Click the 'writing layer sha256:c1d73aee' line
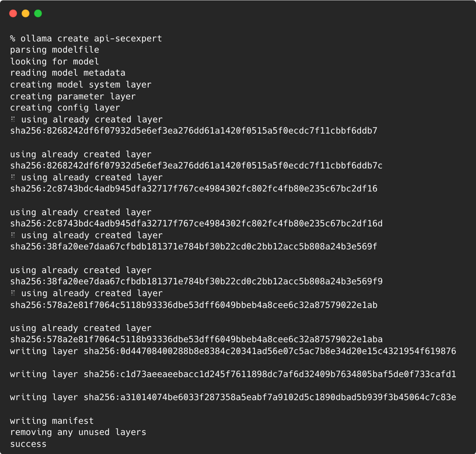The width and height of the screenshot is (476, 454). point(232,374)
